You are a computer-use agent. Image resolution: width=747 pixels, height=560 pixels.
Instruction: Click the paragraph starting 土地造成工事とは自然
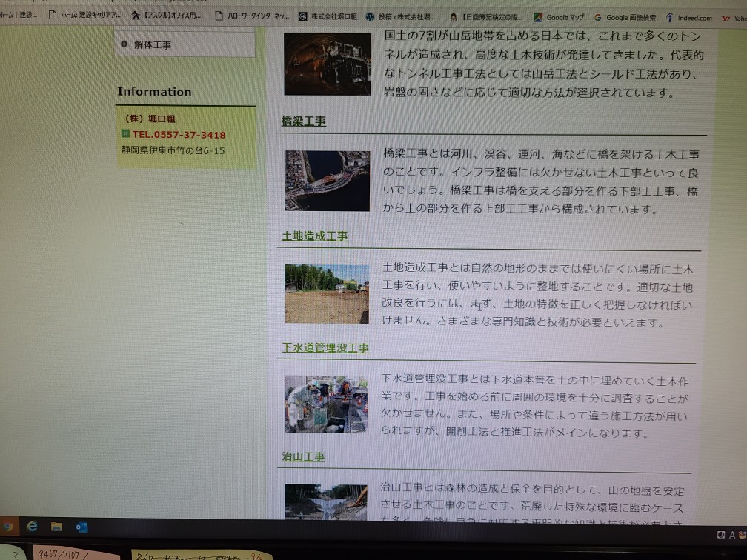click(x=537, y=296)
